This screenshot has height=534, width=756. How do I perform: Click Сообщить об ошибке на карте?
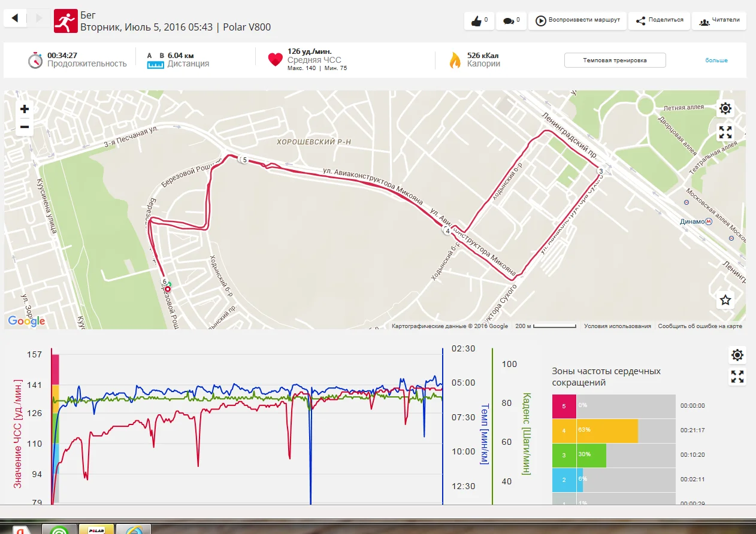[x=700, y=326]
